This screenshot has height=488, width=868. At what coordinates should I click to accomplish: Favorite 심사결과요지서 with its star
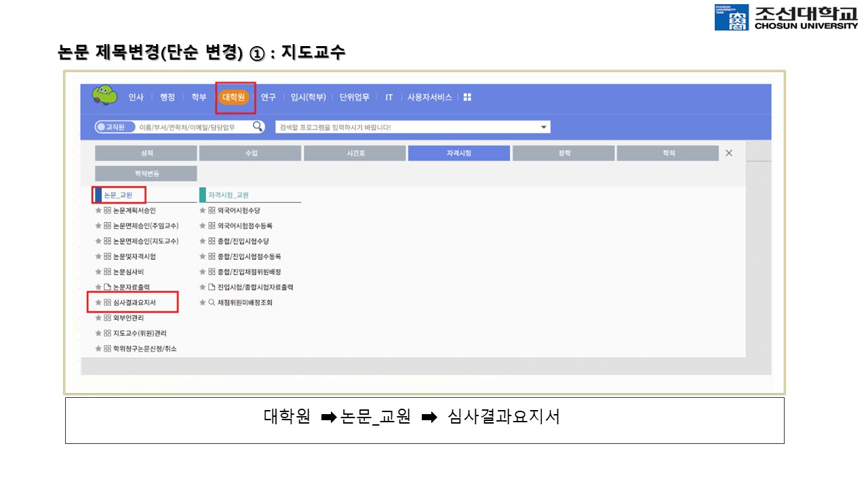(98, 302)
